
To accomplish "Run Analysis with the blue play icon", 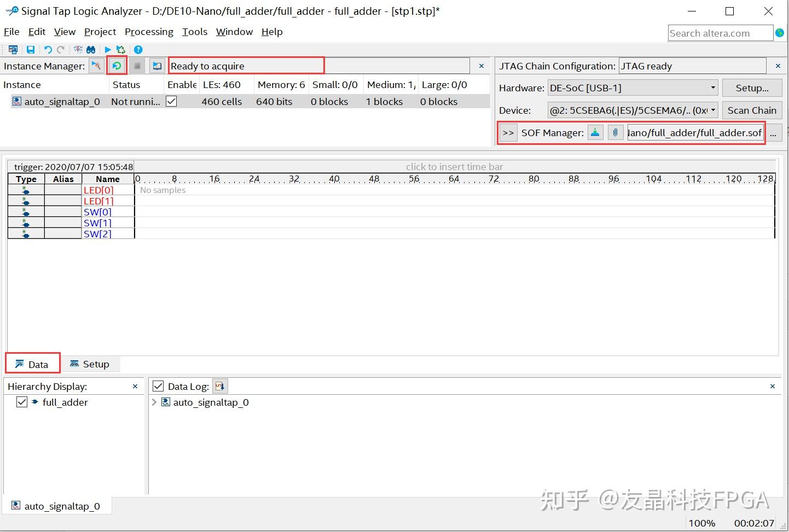I will click(107, 49).
